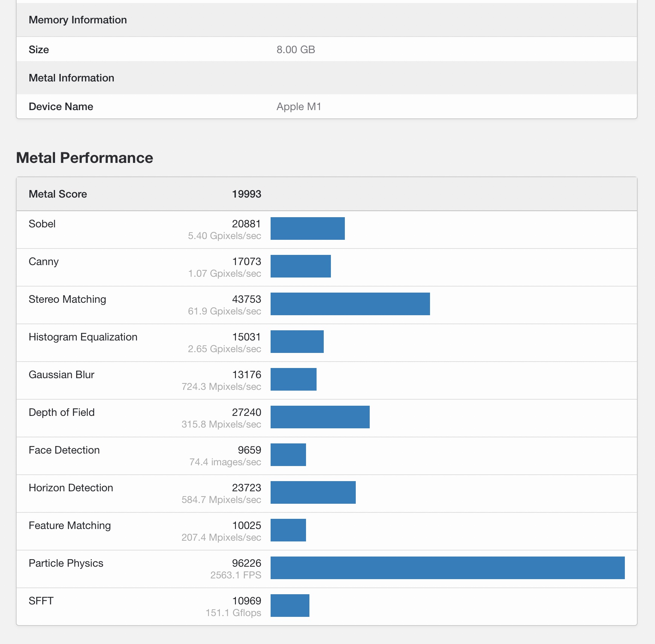Select the Sobel benchmark name
Image resolution: width=655 pixels, height=644 pixels.
[42, 224]
